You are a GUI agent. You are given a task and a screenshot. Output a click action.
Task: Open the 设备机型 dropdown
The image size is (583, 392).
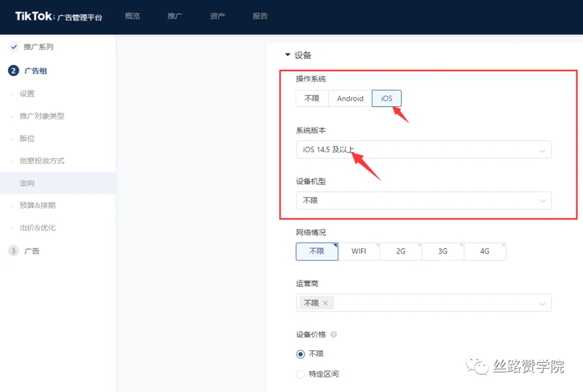point(423,201)
